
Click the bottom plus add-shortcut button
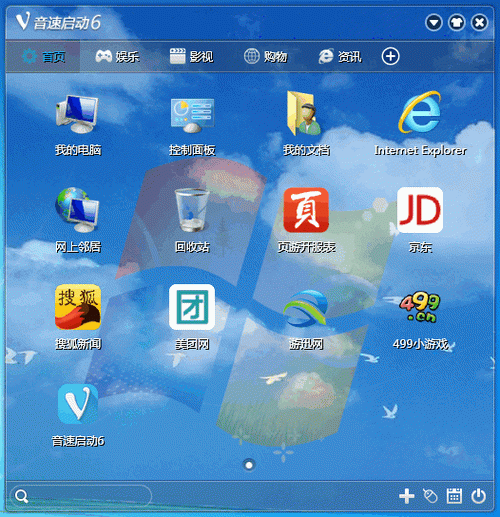point(407,496)
